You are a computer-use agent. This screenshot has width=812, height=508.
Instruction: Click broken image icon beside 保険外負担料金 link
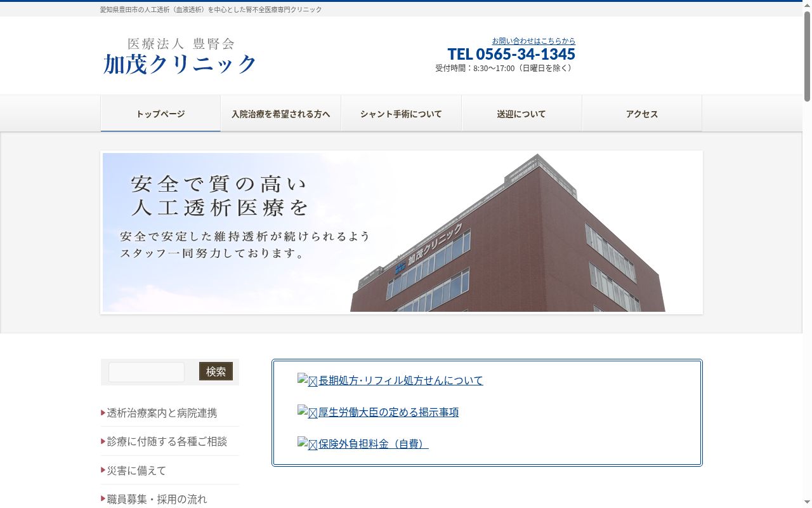tap(307, 443)
